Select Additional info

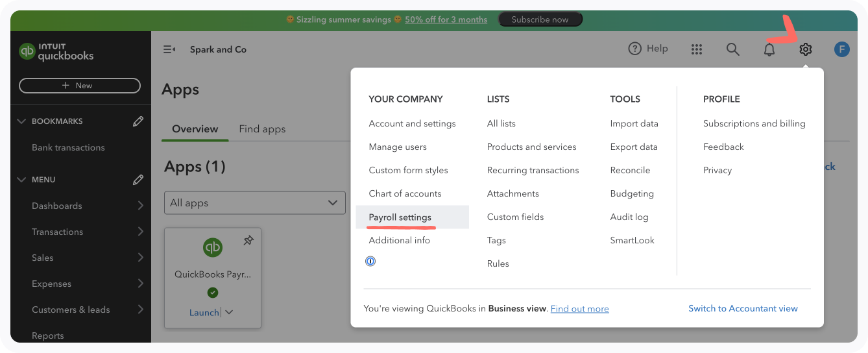pos(399,240)
